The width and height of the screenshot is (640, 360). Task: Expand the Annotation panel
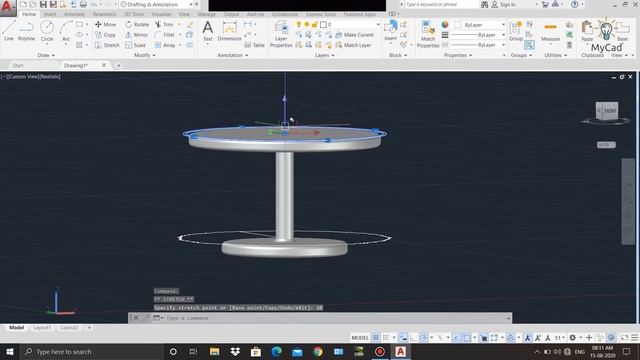[x=232, y=55]
